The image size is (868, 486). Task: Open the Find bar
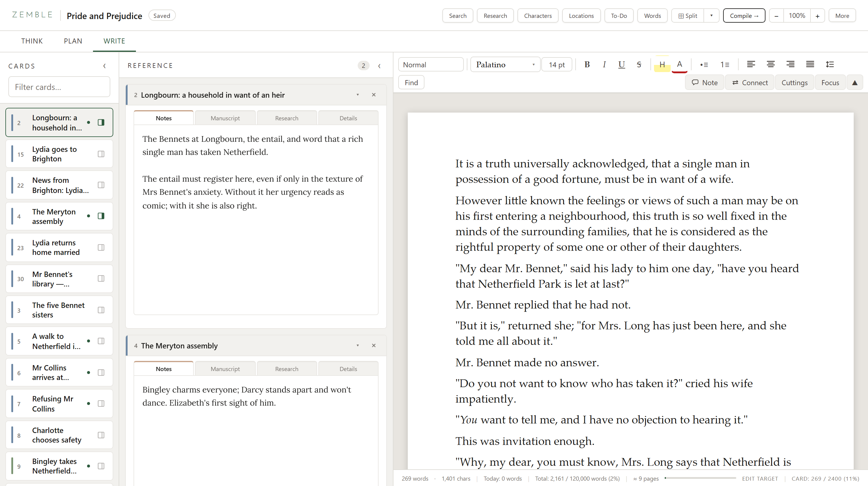pyautogui.click(x=411, y=82)
